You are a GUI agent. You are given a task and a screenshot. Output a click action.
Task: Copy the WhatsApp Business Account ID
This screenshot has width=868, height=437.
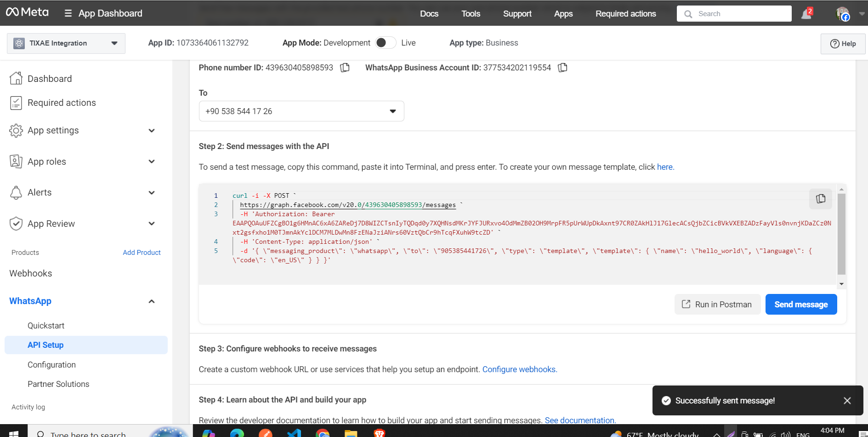tap(562, 67)
